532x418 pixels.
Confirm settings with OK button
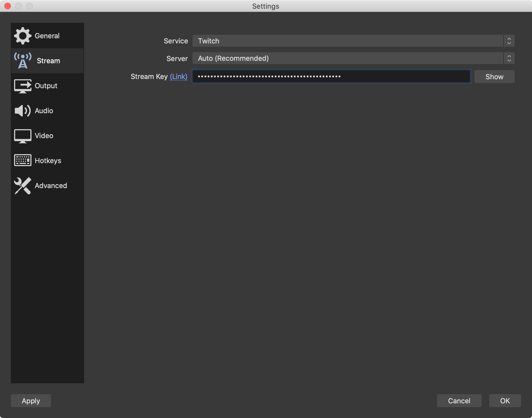[505, 401]
